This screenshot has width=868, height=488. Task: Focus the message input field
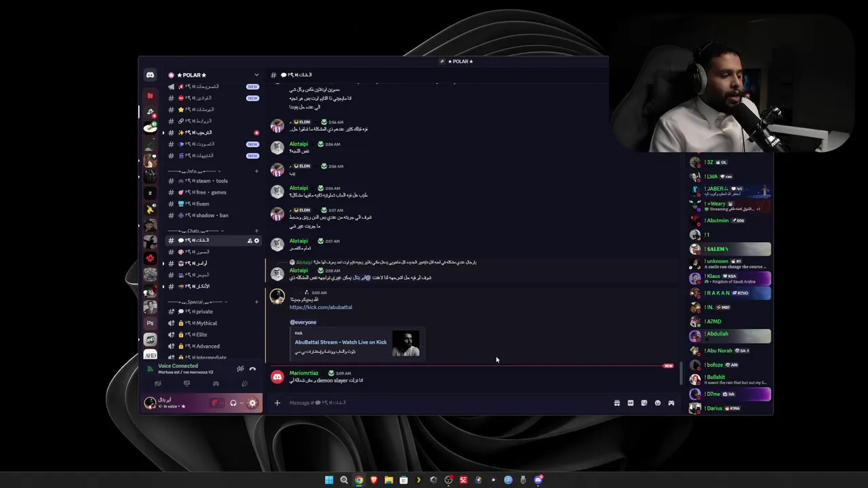point(448,403)
